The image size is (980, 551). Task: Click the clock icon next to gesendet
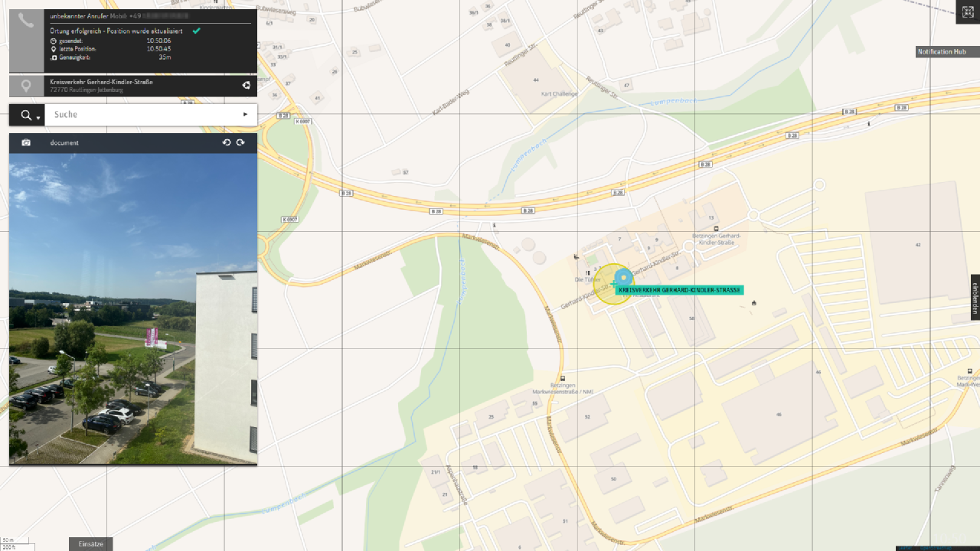(x=54, y=41)
